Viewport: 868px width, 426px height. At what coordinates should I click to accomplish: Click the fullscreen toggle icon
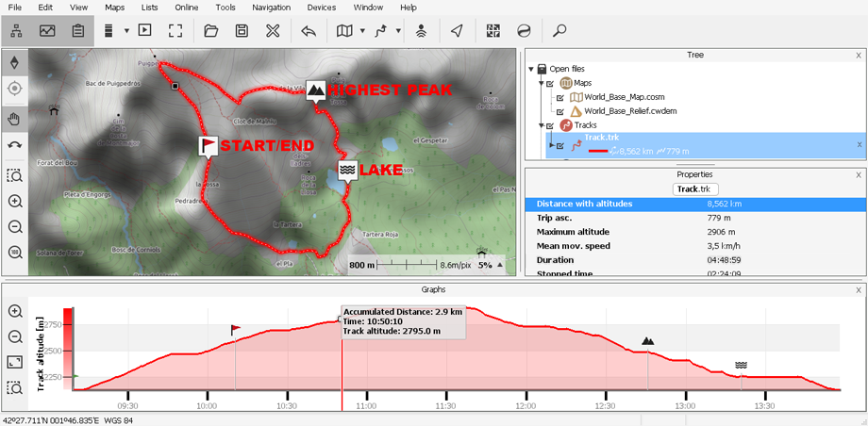175,30
